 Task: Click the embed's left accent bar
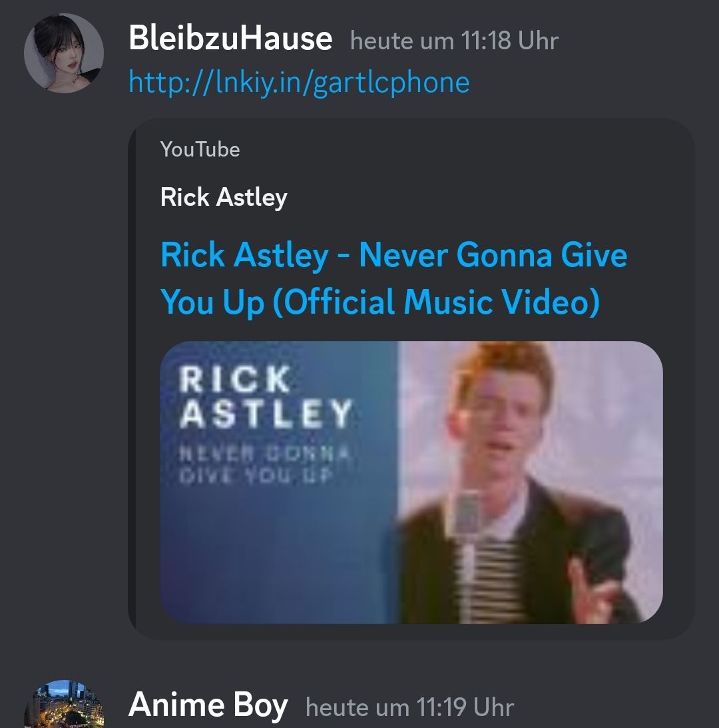tap(132, 379)
